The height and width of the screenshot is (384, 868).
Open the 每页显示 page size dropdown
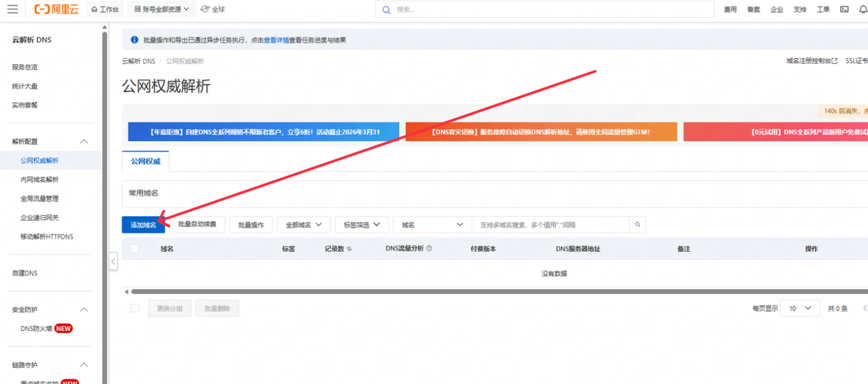[800, 308]
